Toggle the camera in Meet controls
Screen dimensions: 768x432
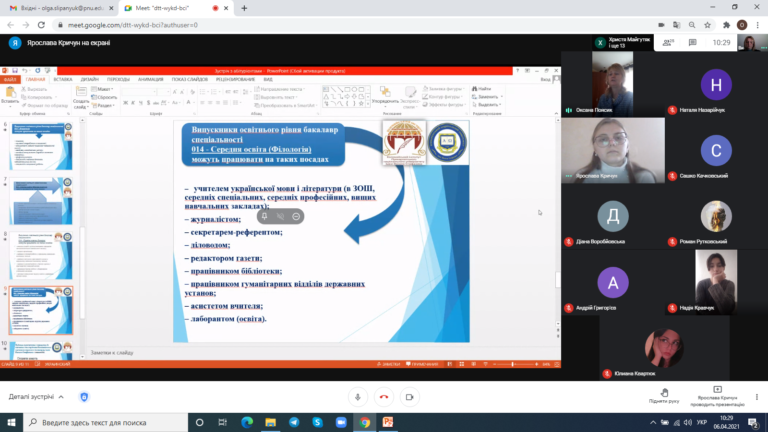409,397
